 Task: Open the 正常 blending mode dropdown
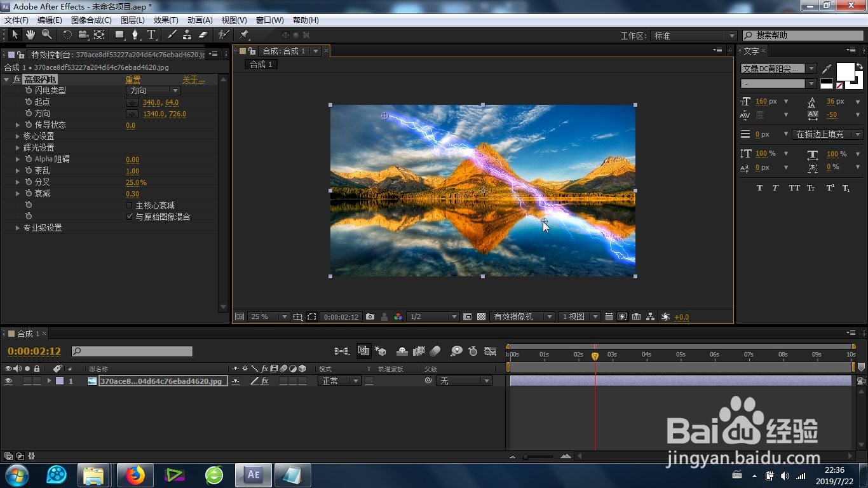[x=339, y=381]
